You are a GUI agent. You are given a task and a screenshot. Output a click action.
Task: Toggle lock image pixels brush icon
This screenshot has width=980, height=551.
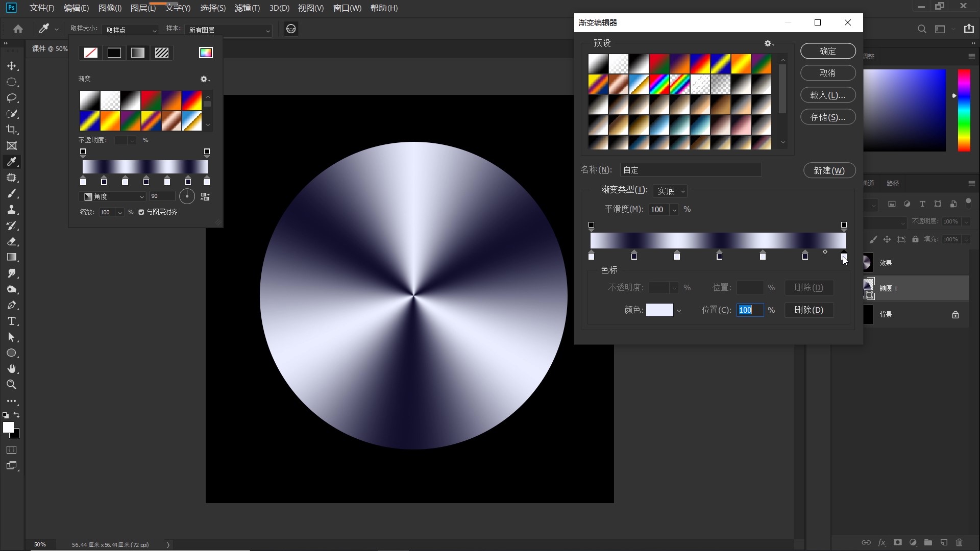pyautogui.click(x=873, y=239)
